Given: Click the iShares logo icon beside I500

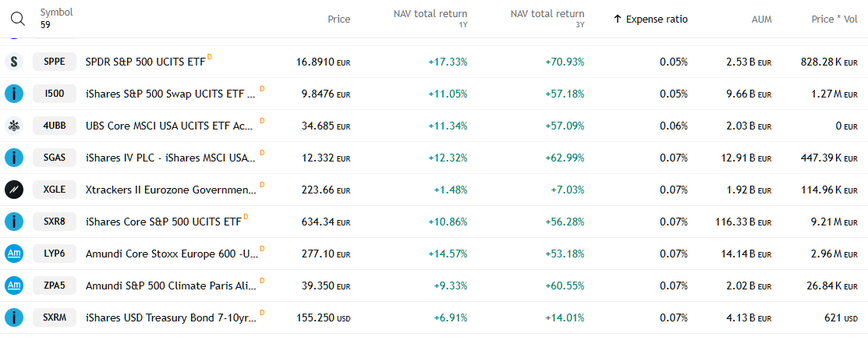Looking at the screenshot, I should tap(14, 94).
